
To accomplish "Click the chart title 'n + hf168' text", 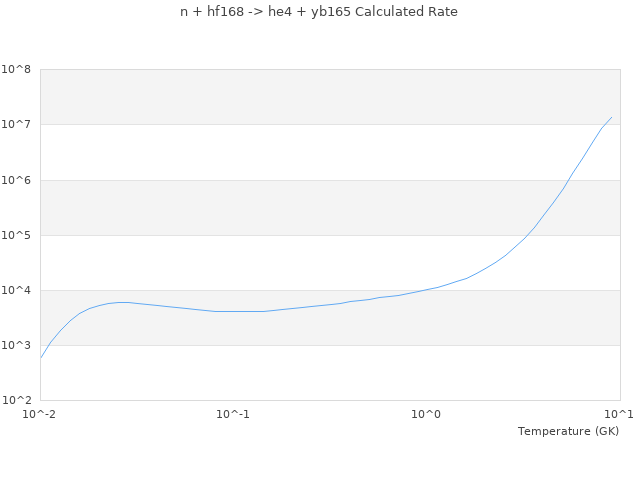I will point(319,12).
